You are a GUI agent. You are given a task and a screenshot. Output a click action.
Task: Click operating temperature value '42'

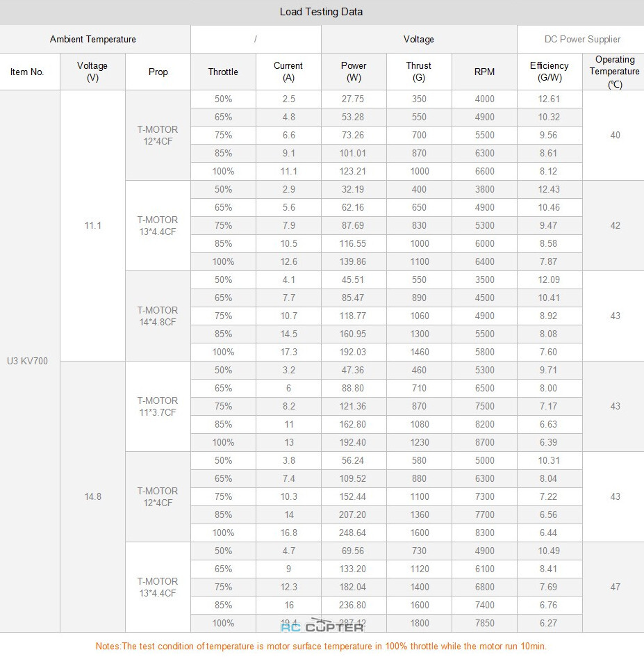click(x=615, y=225)
